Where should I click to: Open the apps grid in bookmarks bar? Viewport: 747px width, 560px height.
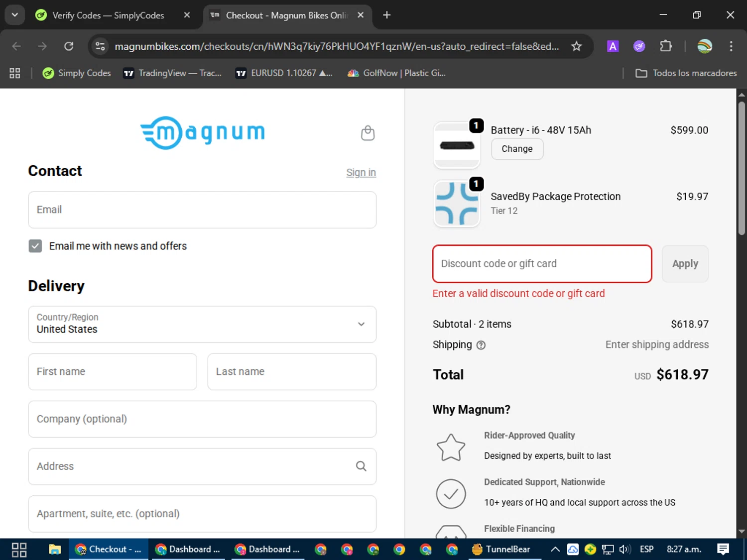click(x=15, y=73)
